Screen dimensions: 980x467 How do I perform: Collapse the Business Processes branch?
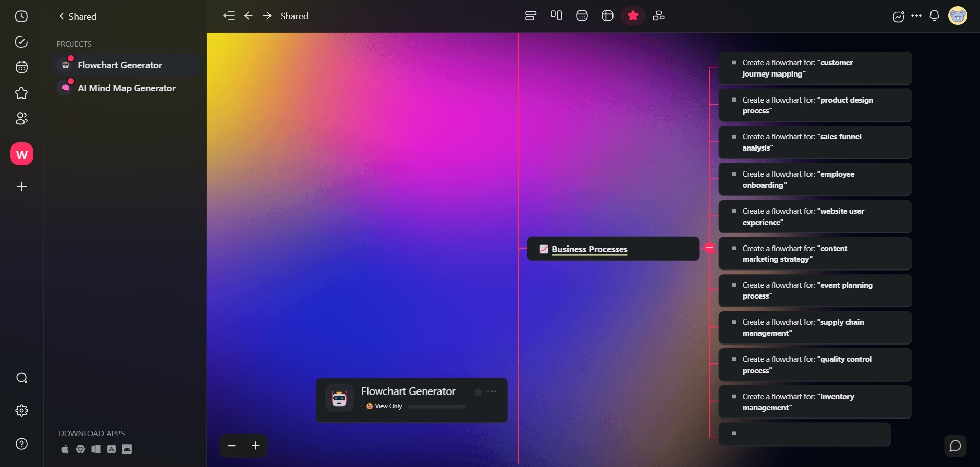[x=709, y=248]
